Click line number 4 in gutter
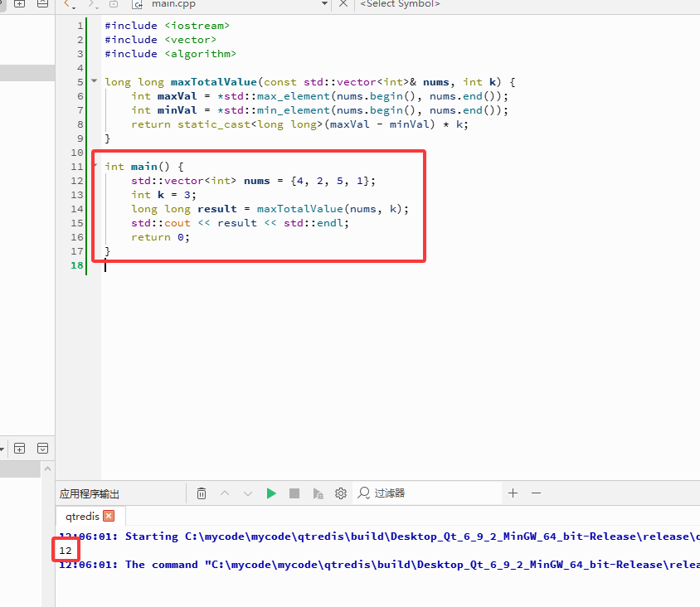Viewport: 700px width, 607px height. [x=80, y=68]
